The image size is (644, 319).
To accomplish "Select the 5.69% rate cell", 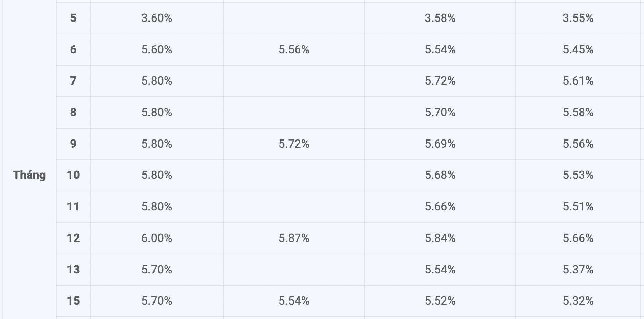I will [440, 144].
